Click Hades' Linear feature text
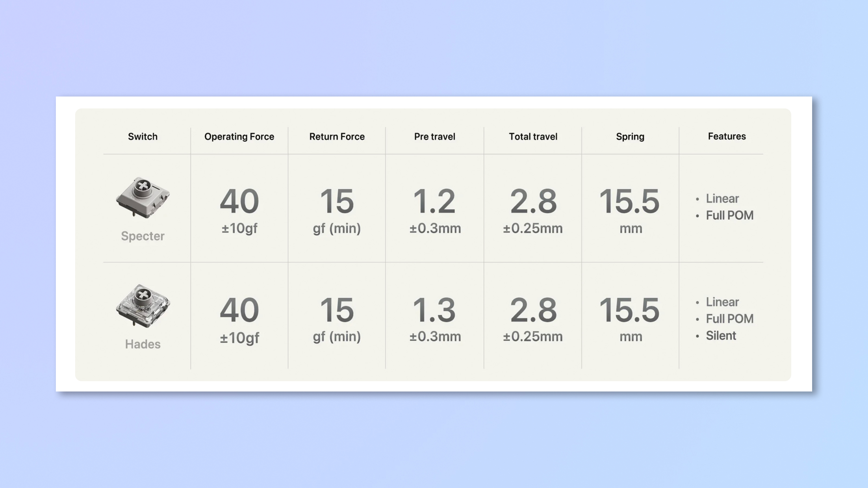The image size is (868, 488). [x=722, y=302]
